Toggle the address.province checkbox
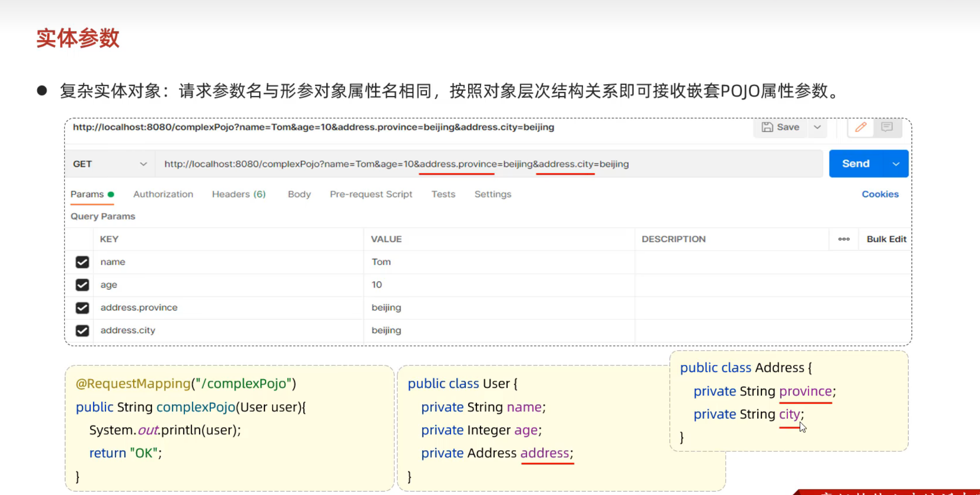Viewport: 980px width, 495px height. (82, 308)
